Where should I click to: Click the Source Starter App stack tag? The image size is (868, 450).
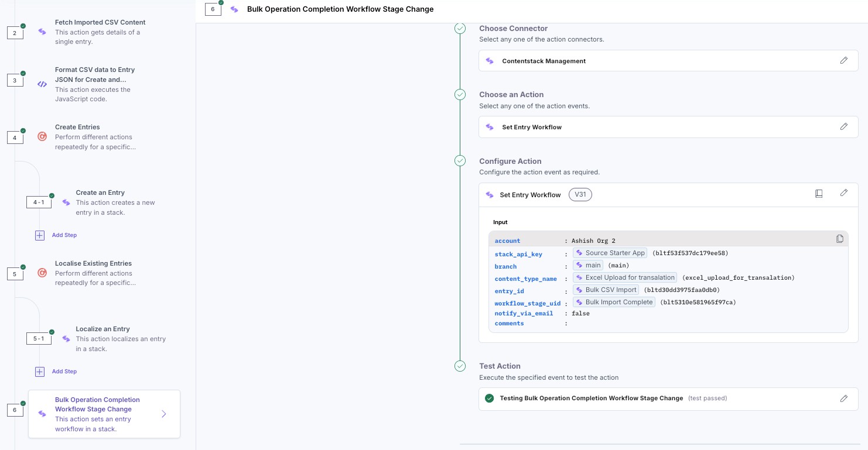(x=610, y=253)
